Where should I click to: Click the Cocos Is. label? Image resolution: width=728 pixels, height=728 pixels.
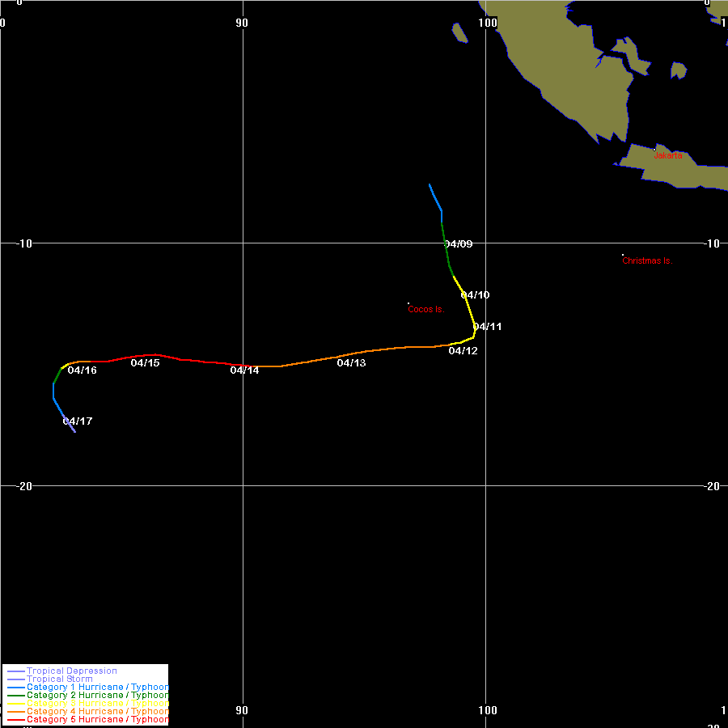tap(425, 310)
